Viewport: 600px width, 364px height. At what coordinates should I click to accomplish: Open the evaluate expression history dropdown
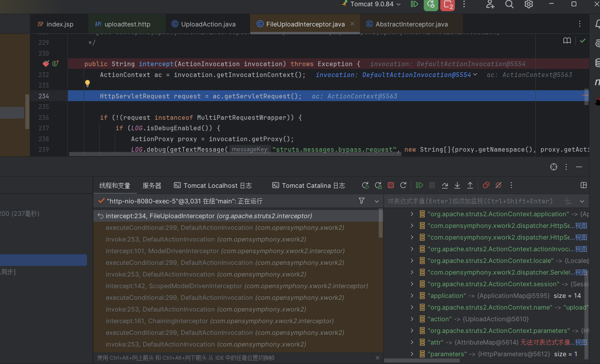[582, 201]
